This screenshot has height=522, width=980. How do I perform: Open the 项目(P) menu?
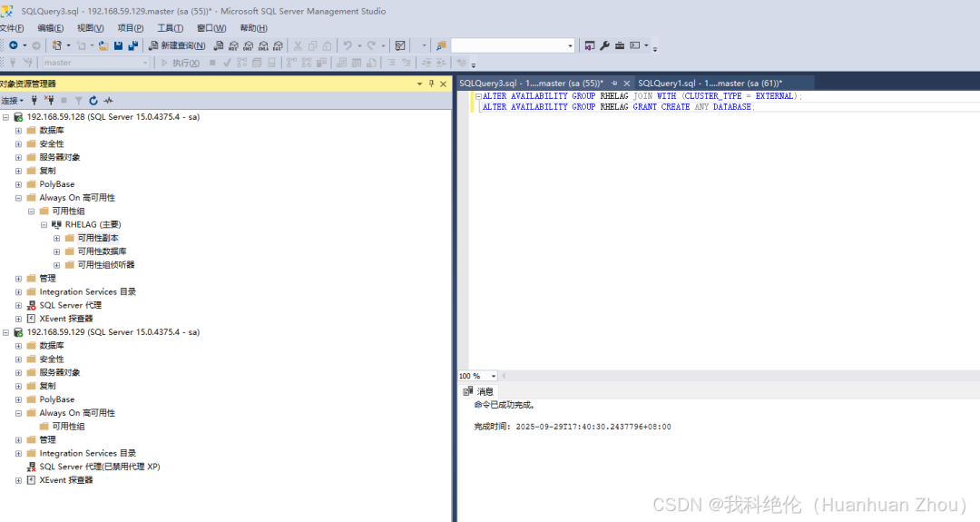(130, 28)
